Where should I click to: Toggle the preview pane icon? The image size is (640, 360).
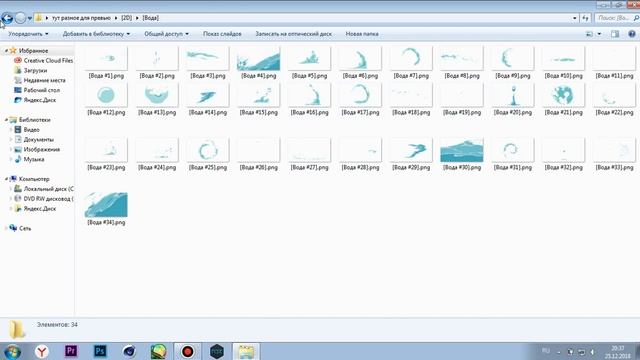point(615,34)
